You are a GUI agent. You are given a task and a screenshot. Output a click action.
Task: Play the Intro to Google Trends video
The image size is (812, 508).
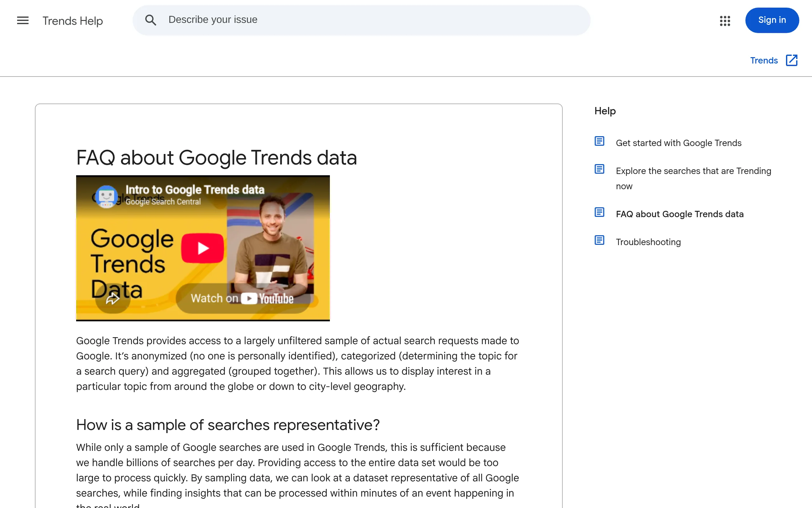point(202,248)
